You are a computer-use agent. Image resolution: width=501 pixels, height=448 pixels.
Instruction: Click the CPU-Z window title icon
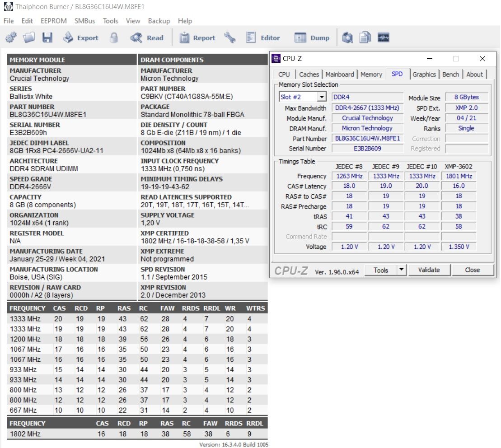276,58
